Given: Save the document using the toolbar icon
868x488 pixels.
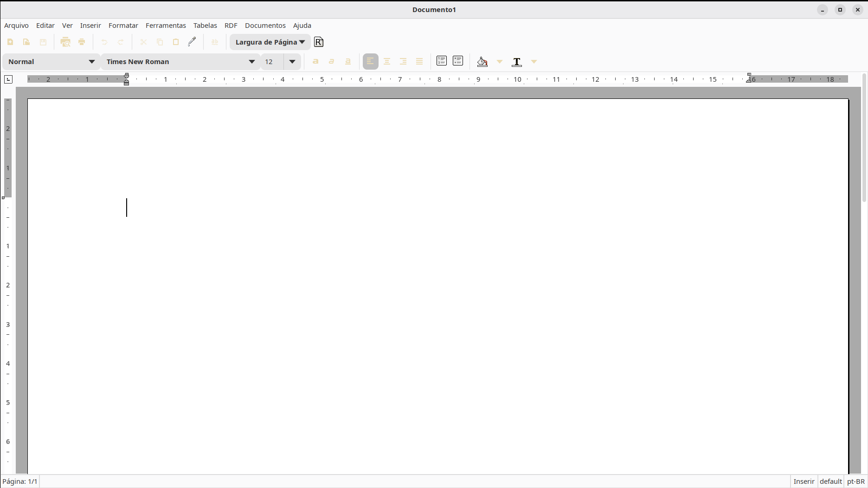Looking at the screenshot, I should [x=43, y=42].
